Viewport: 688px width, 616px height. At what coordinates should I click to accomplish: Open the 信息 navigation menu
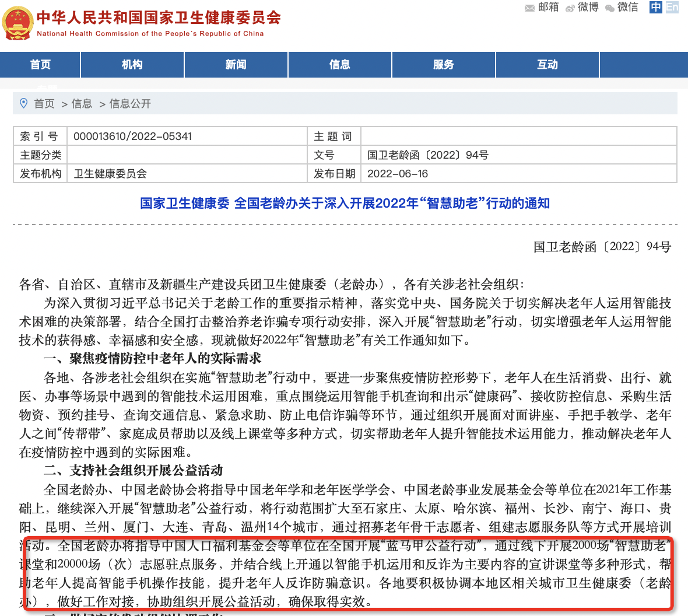[x=340, y=65]
